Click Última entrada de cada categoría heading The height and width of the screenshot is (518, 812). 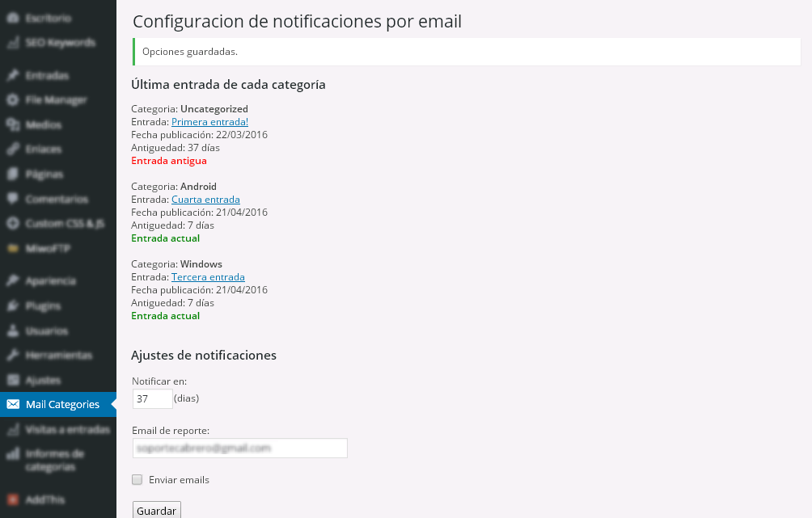click(228, 84)
